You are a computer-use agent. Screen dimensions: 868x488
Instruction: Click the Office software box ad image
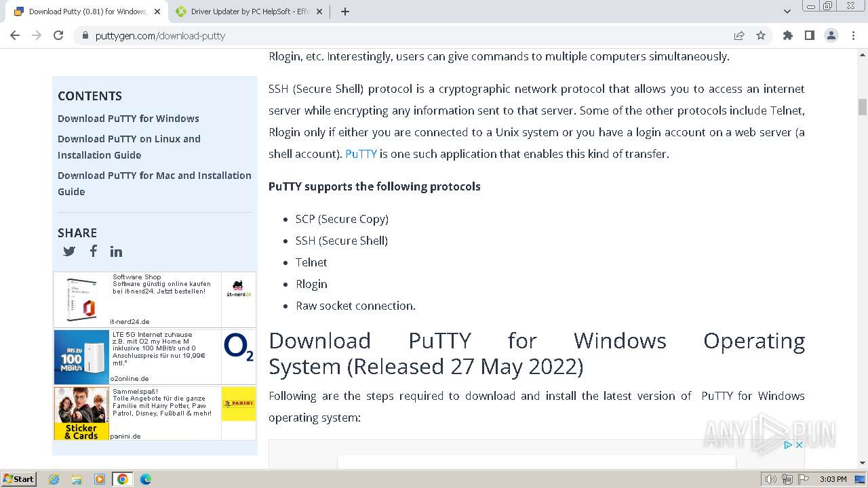81,300
